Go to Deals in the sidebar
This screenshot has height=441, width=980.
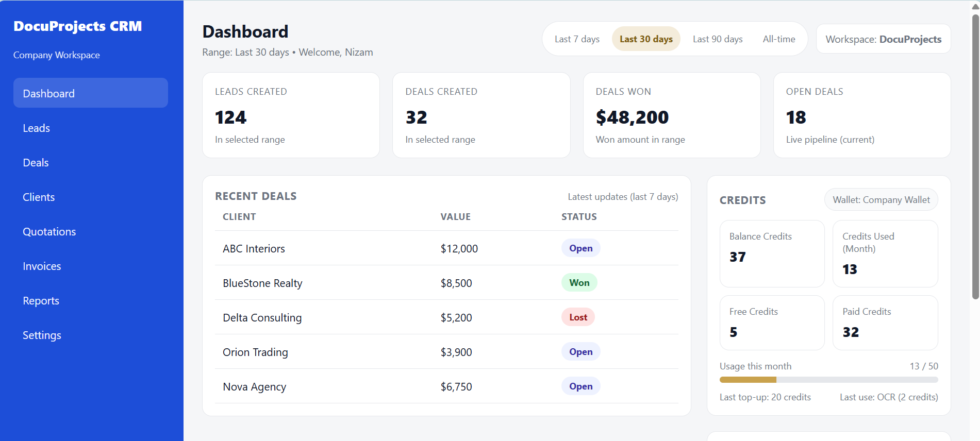36,163
